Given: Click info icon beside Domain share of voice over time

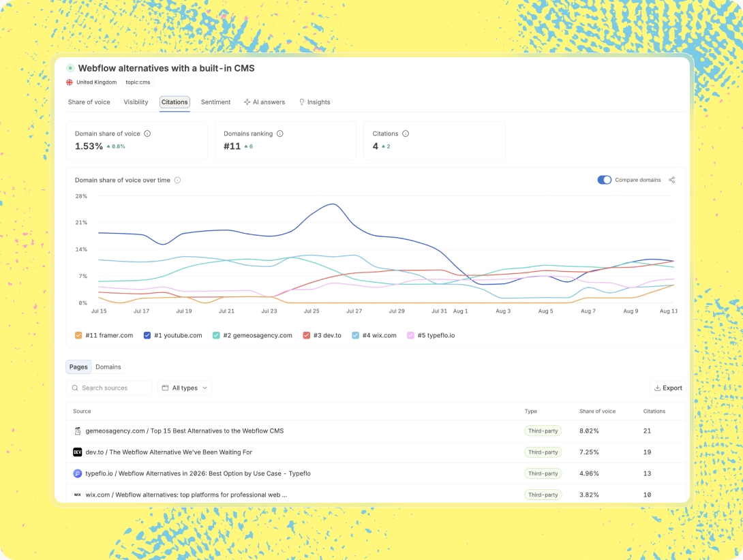Looking at the screenshot, I should [178, 180].
